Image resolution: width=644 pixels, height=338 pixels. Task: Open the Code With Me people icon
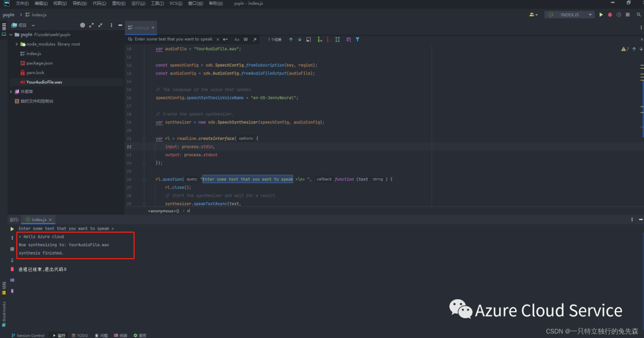pos(533,15)
